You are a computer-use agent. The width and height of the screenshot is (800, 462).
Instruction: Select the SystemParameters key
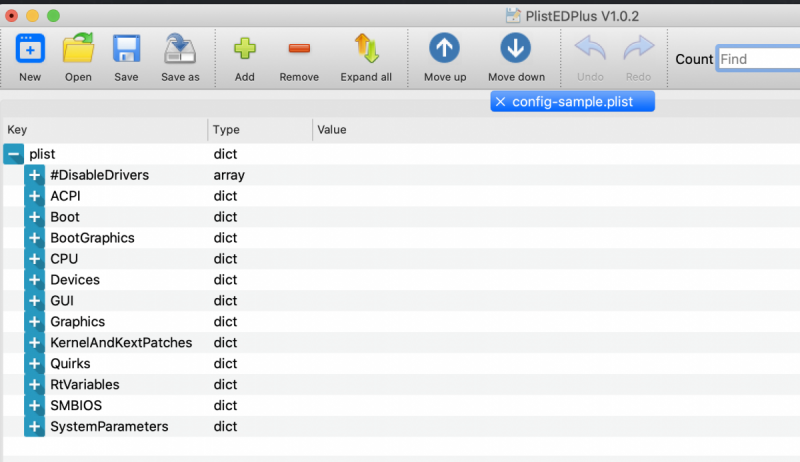[109, 426]
